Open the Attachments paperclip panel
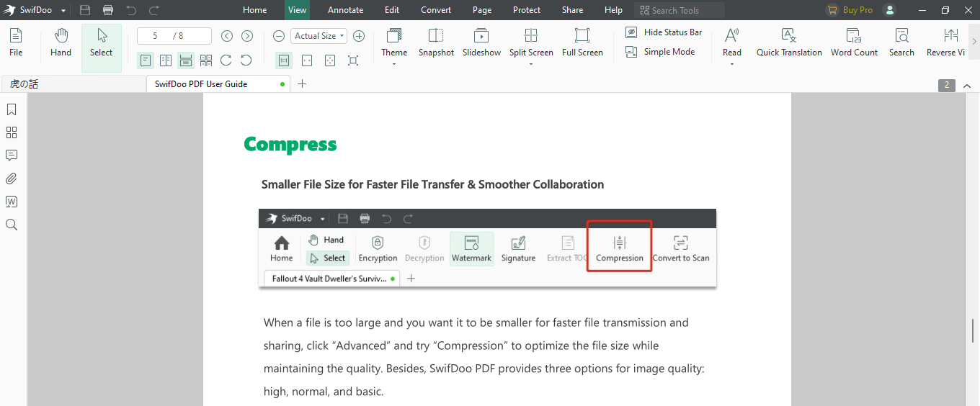This screenshot has height=406, width=980. pos(12,179)
